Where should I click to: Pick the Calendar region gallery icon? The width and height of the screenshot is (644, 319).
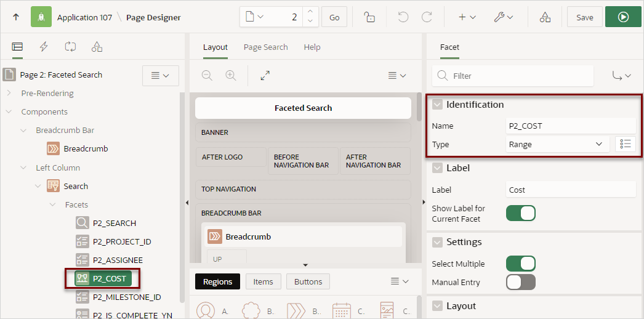click(342, 311)
